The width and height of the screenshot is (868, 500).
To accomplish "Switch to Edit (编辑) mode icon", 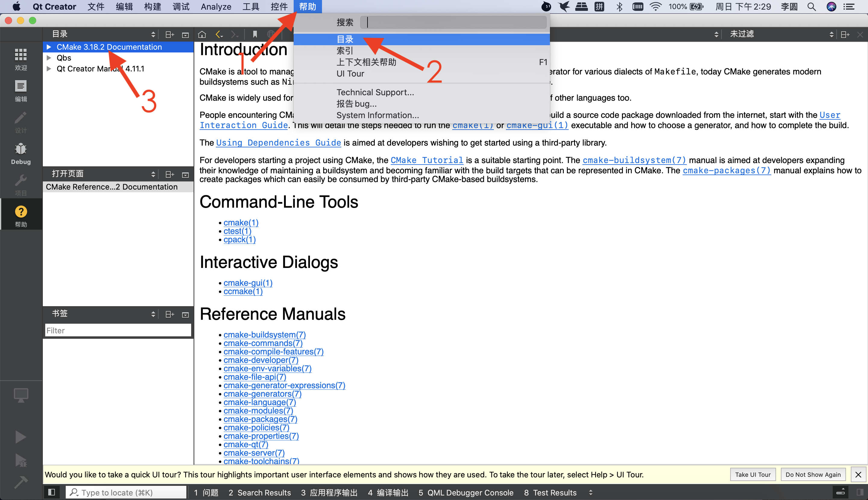I will 21,90.
